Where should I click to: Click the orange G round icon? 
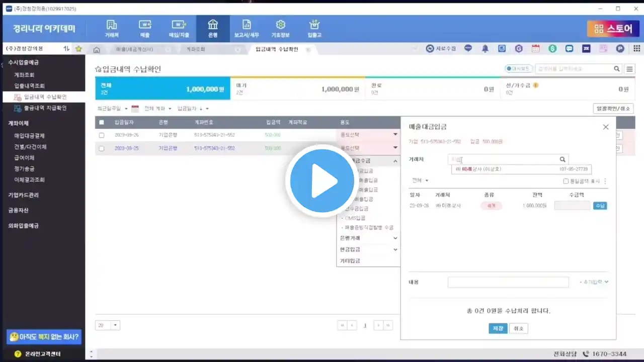tap(519, 49)
